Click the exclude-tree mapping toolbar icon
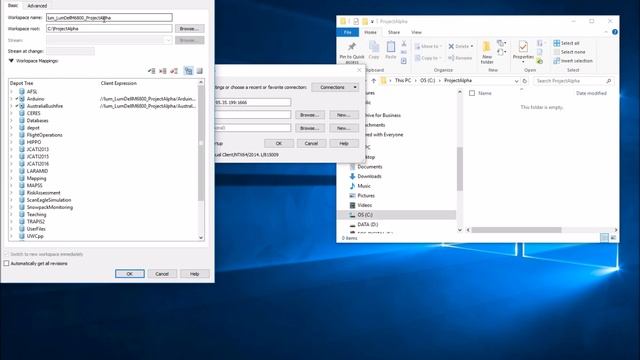The image size is (640, 360). pos(163,71)
